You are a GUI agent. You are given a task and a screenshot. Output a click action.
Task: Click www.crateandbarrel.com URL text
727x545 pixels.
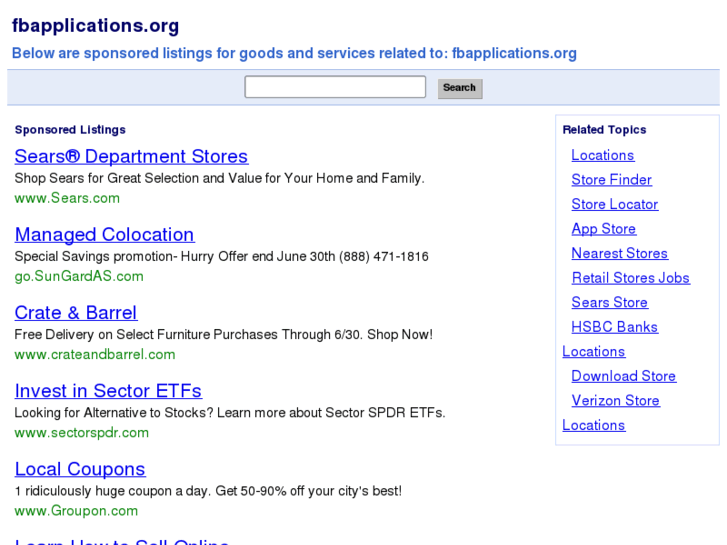(95, 354)
